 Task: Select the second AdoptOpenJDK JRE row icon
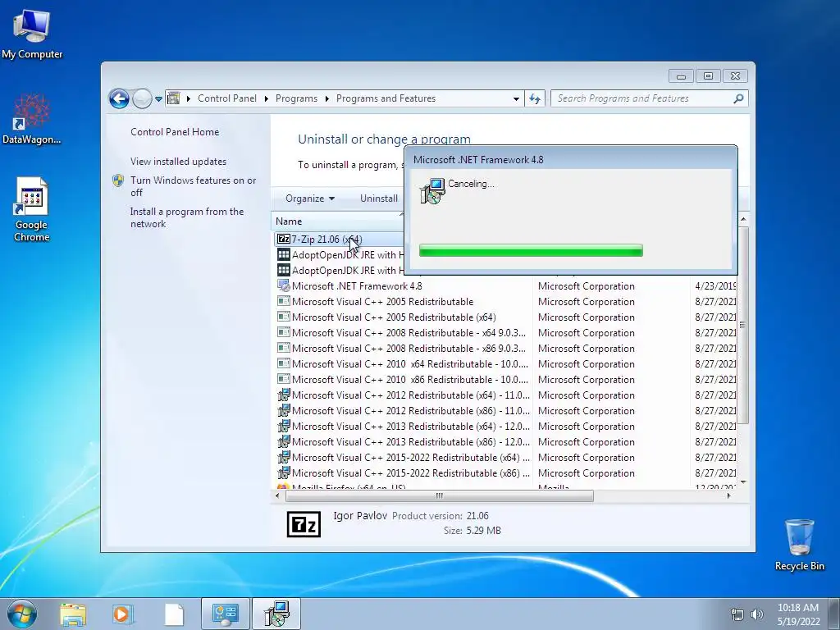283,271
